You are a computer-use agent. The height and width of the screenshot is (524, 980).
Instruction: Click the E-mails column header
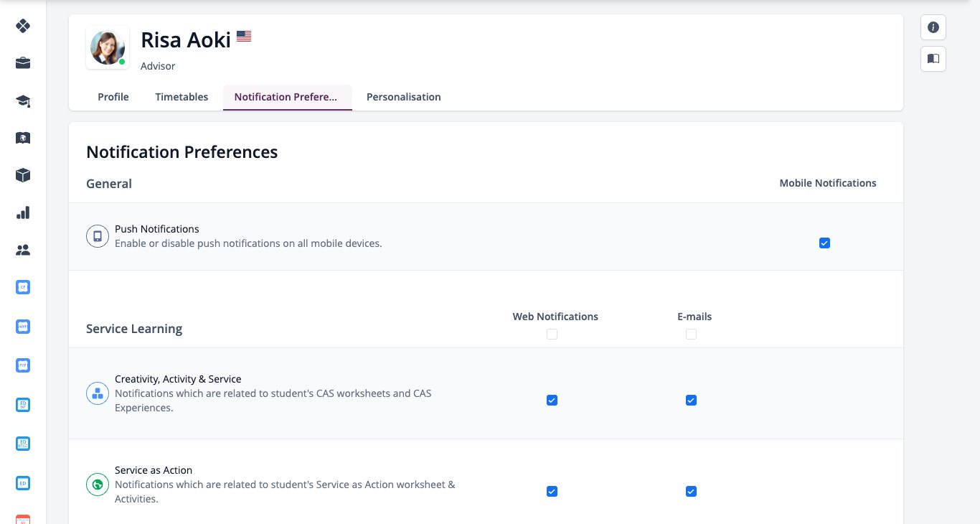tap(694, 317)
